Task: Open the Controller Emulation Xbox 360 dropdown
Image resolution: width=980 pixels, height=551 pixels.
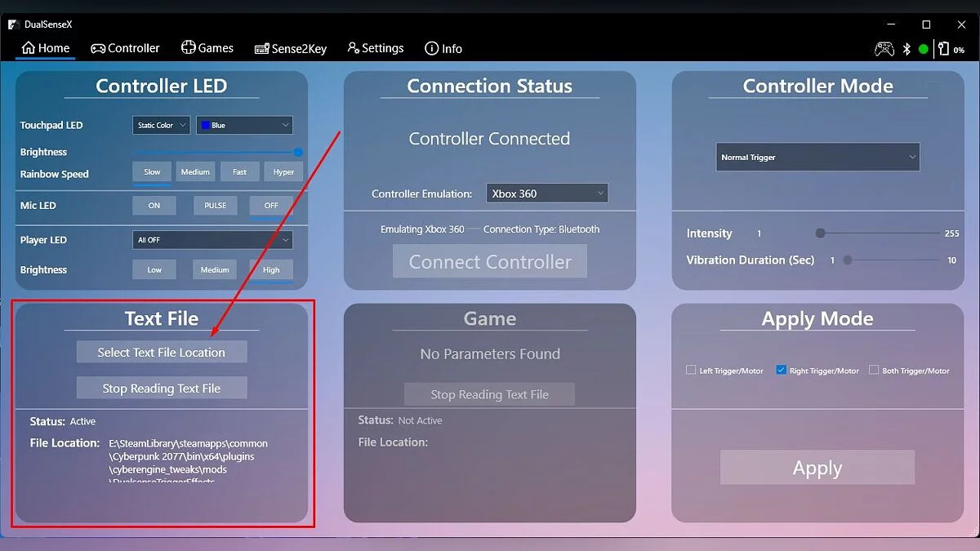Action: (x=547, y=193)
